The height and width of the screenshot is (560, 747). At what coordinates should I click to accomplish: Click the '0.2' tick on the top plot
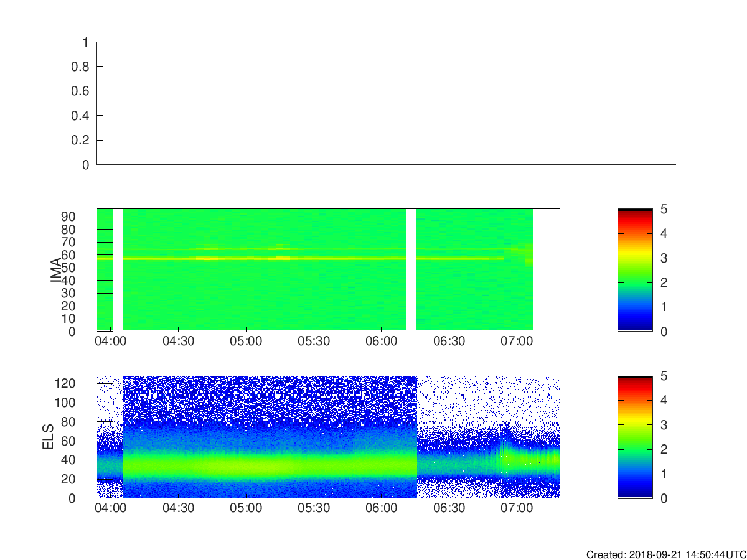[82, 141]
